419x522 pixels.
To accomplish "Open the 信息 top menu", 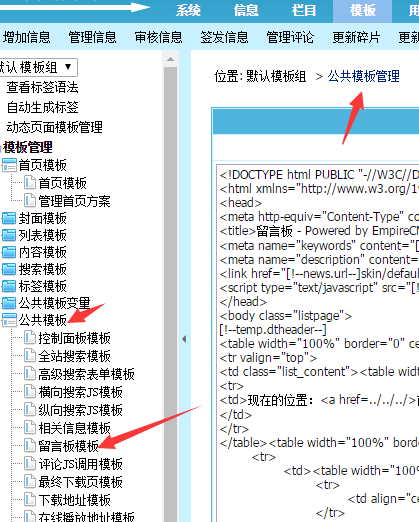I will [246, 11].
